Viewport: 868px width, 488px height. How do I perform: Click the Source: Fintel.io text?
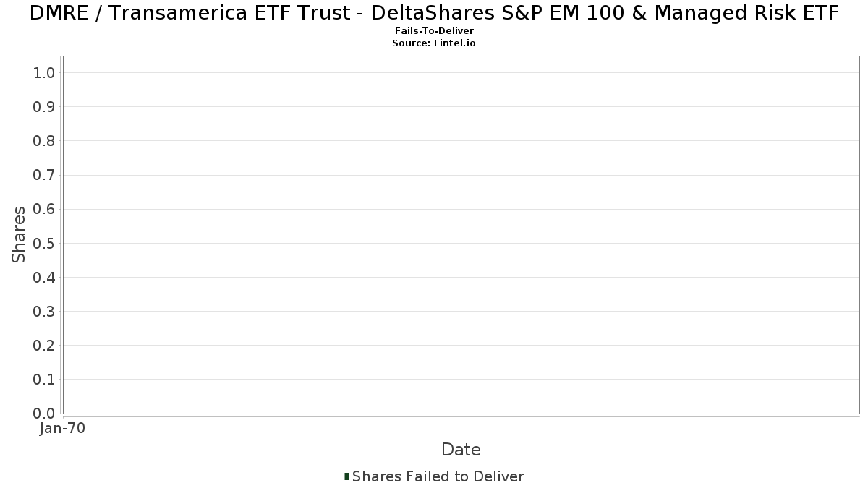point(434,43)
